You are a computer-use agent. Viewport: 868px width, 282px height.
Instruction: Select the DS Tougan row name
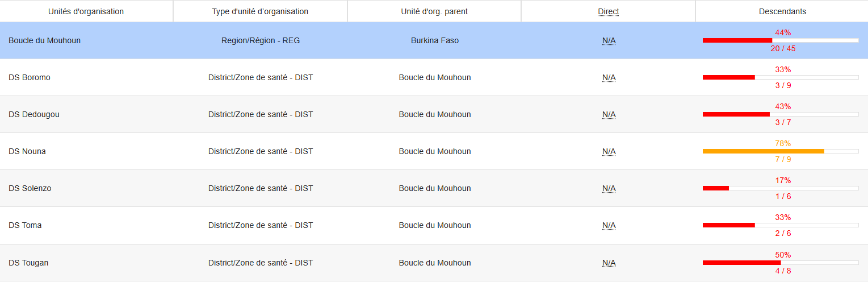tap(28, 263)
